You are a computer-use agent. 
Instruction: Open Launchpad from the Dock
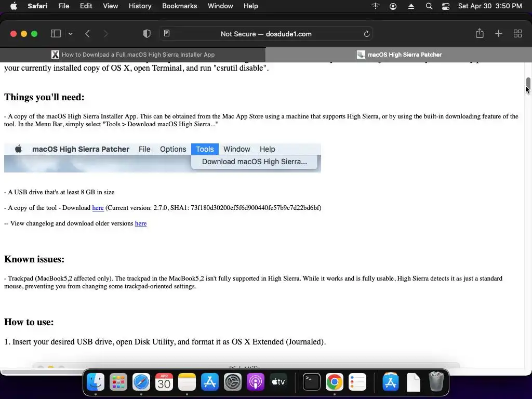pyautogui.click(x=118, y=382)
